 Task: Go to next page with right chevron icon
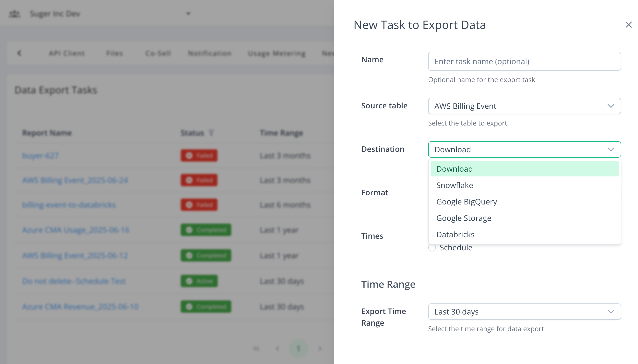click(320, 348)
